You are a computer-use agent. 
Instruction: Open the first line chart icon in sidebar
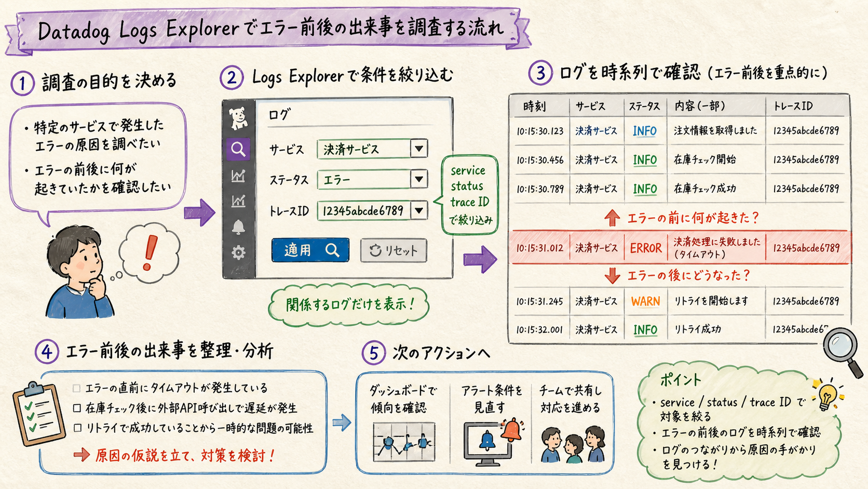coord(238,176)
